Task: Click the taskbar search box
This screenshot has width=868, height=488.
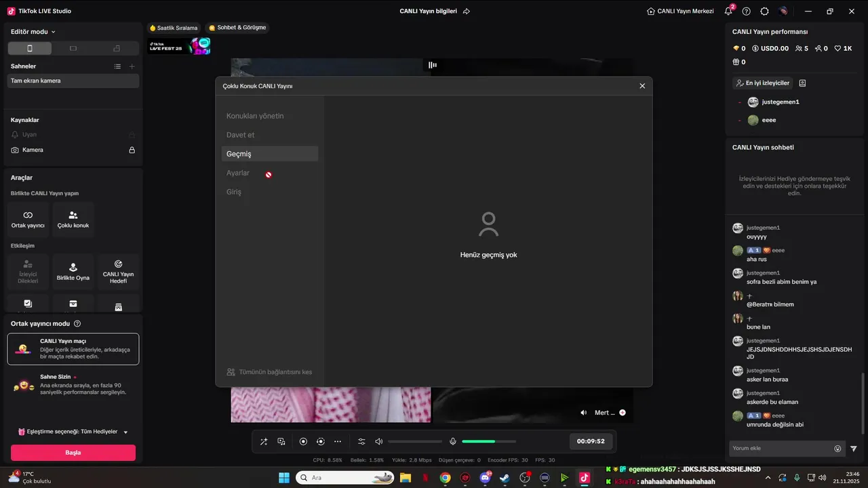Action: pyautogui.click(x=346, y=478)
